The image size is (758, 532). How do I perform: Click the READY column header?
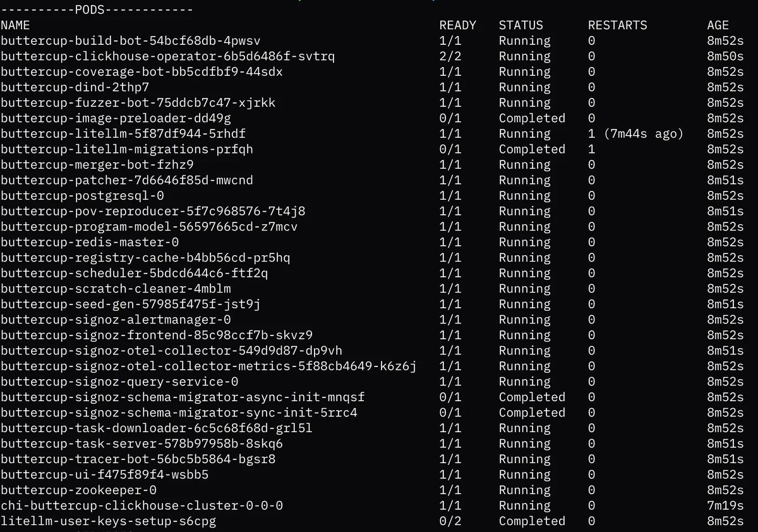[457, 25]
